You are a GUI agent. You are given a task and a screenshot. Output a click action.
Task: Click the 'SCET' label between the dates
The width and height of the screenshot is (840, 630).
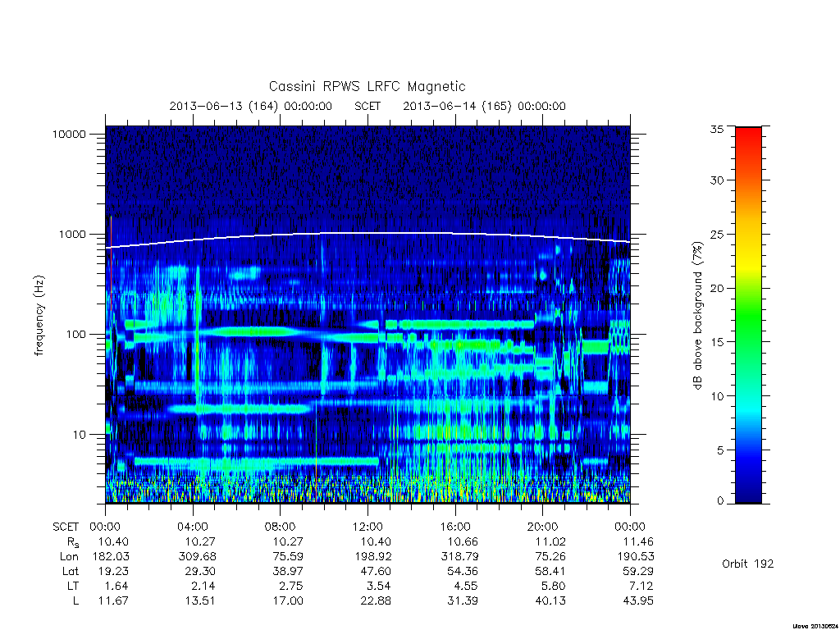click(x=367, y=106)
